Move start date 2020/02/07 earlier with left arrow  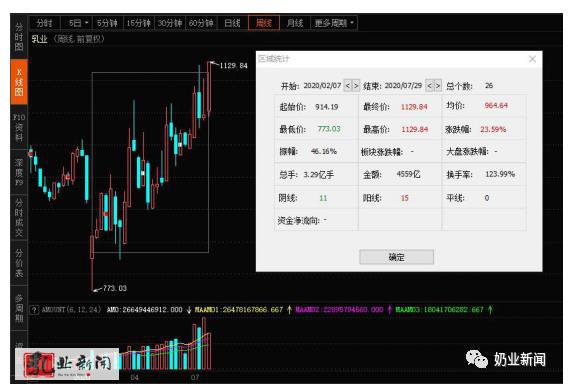tap(347, 86)
